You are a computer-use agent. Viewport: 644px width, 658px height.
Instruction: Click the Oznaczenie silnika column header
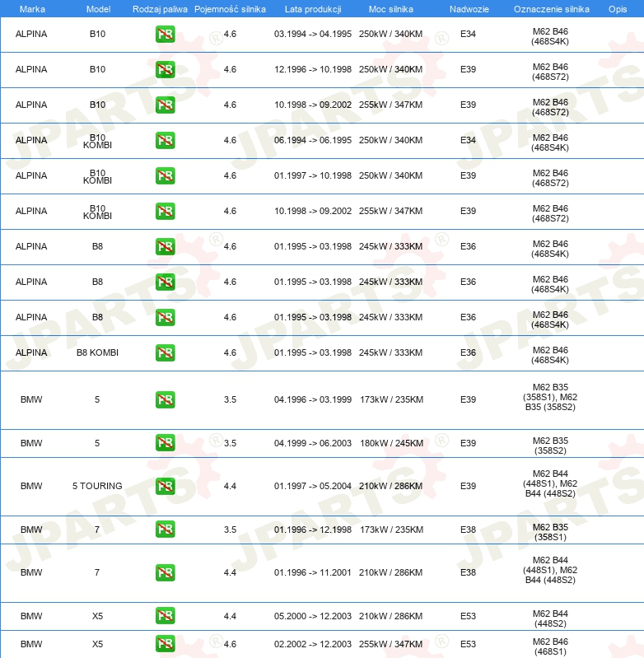[x=551, y=9]
